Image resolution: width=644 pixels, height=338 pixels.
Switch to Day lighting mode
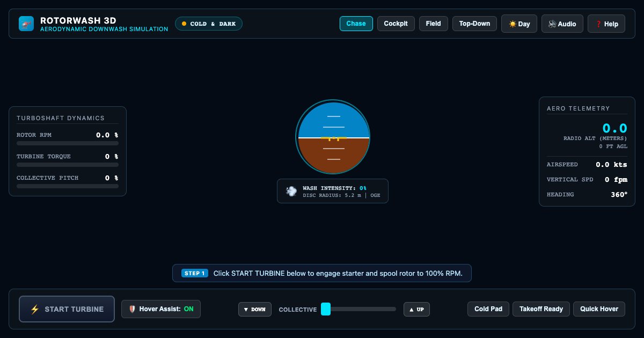click(x=519, y=24)
